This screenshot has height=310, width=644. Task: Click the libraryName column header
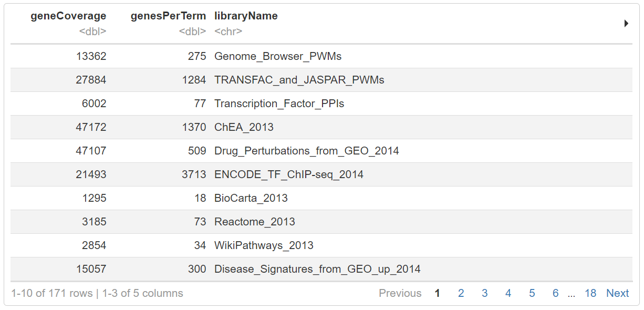coord(246,16)
